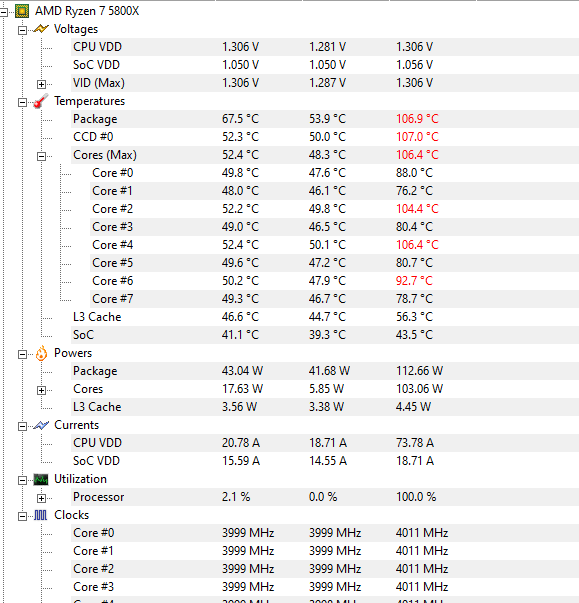Collapse the Clocks section
Viewport: 579px width, 603px height.
point(22,516)
